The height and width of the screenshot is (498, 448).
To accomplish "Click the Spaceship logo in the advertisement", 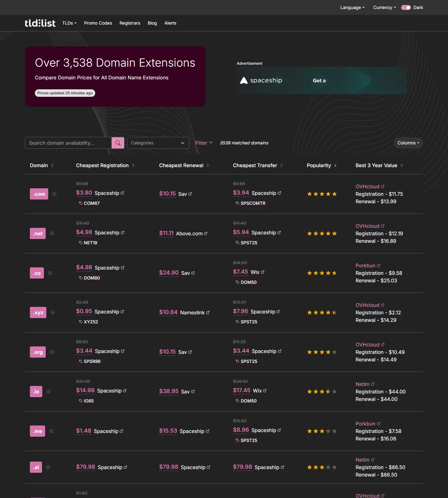I will pyautogui.click(x=261, y=80).
